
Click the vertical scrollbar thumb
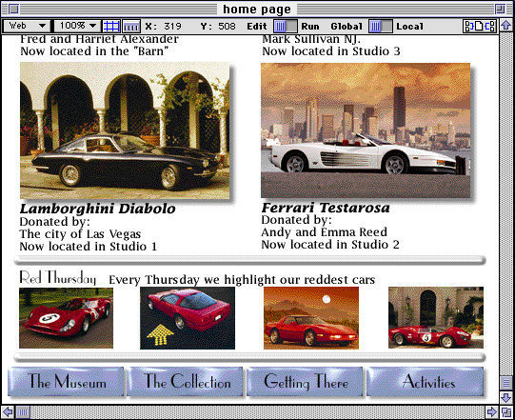pyautogui.click(x=505, y=383)
